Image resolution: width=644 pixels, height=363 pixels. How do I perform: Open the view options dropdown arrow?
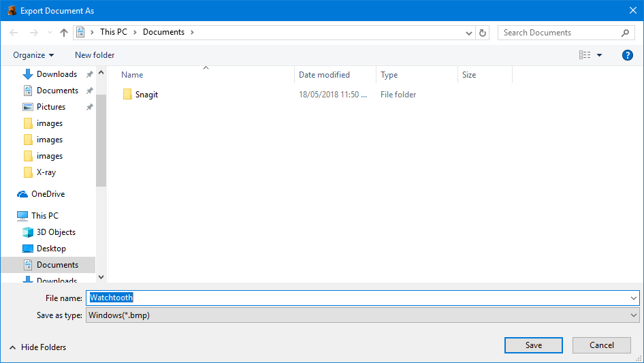tap(599, 55)
